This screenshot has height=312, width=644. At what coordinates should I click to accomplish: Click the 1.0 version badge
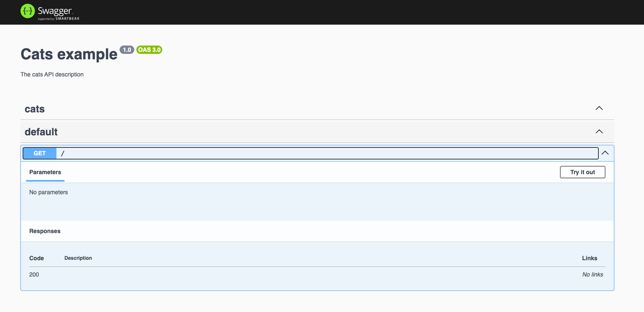click(x=127, y=50)
